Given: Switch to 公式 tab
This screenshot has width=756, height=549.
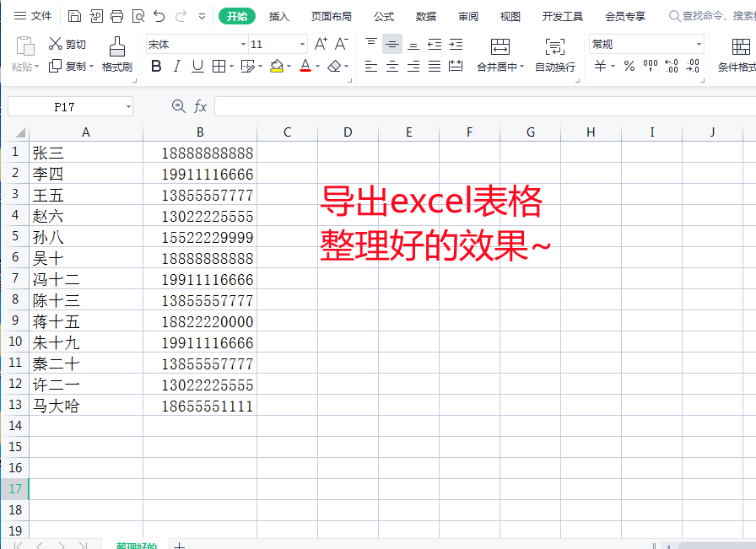Looking at the screenshot, I should (384, 16).
